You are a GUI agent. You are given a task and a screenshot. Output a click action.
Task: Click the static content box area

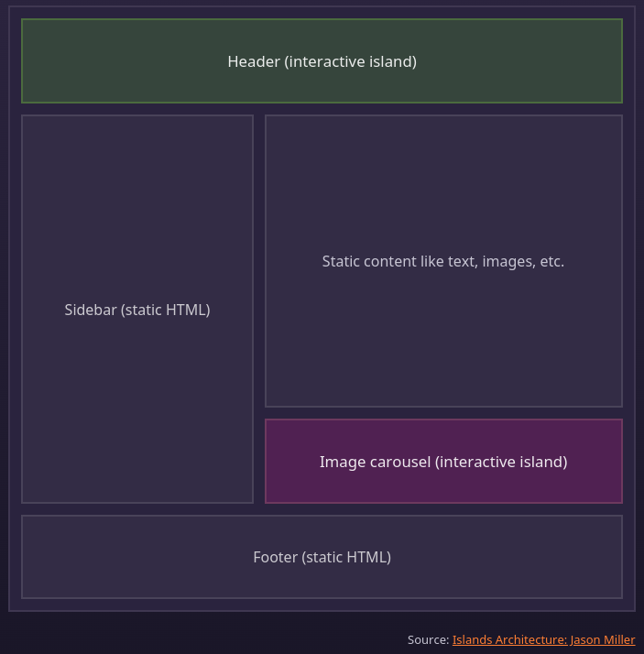pos(443,261)
